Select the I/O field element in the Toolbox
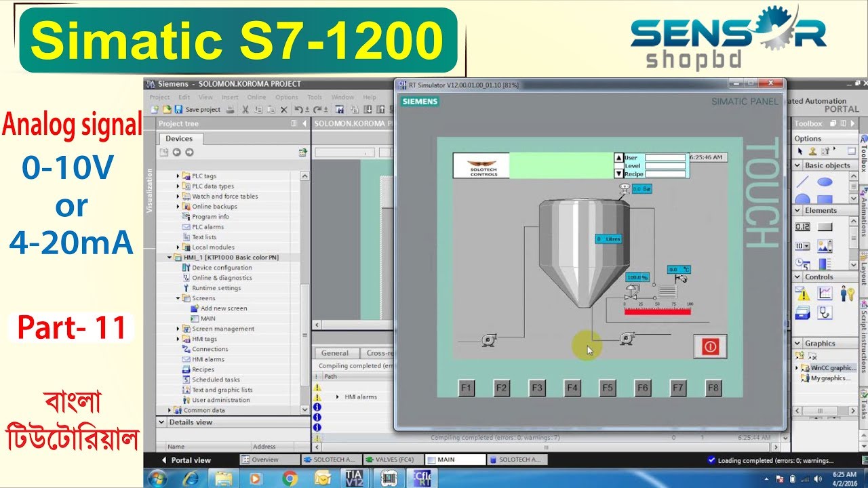The height and width of the screenshot is (488, 868). (x=802, y=227)
